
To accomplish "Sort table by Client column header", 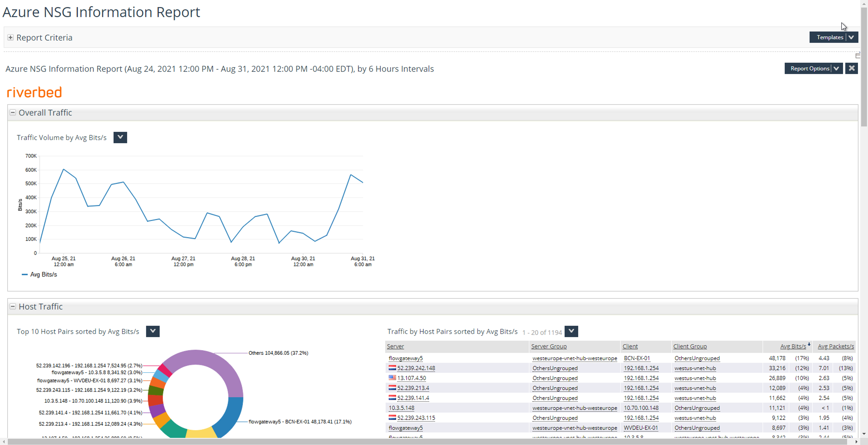I will click(x=630, y=346).
